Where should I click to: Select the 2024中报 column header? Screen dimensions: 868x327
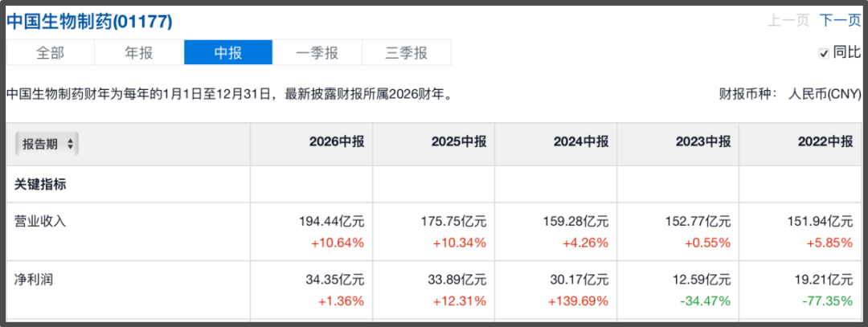click(581, 142)
